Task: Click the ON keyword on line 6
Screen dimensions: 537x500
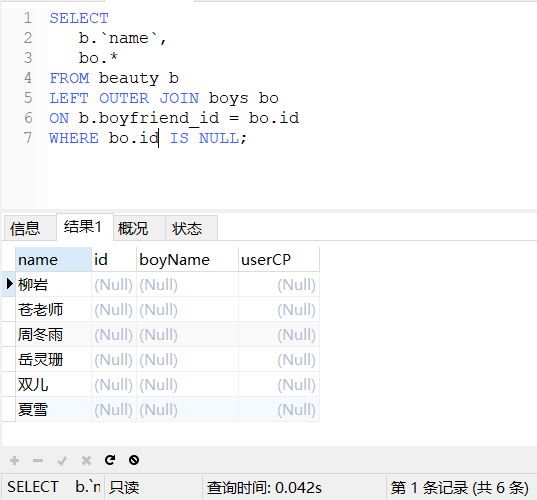Action: point(59,118)
